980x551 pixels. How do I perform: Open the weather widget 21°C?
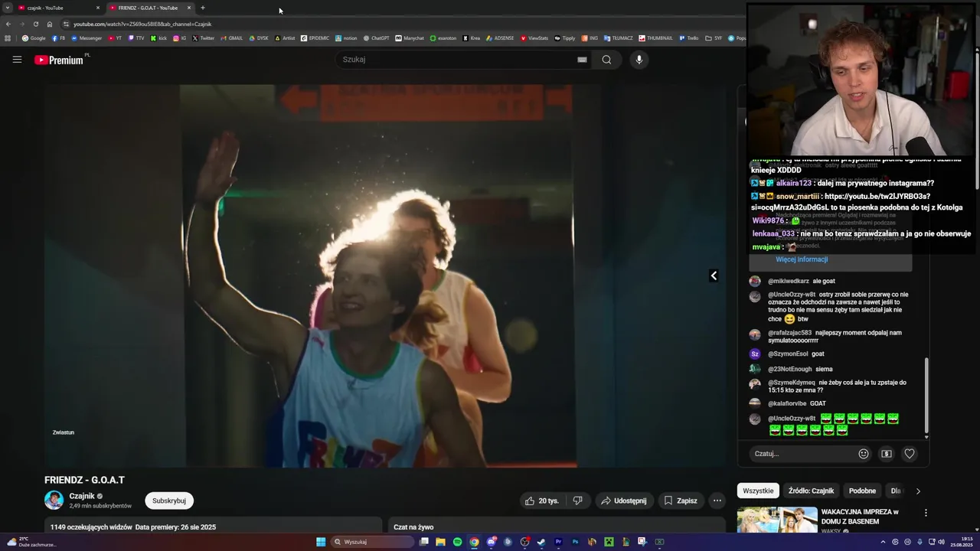pyautogui.click(x=32, y=542)
